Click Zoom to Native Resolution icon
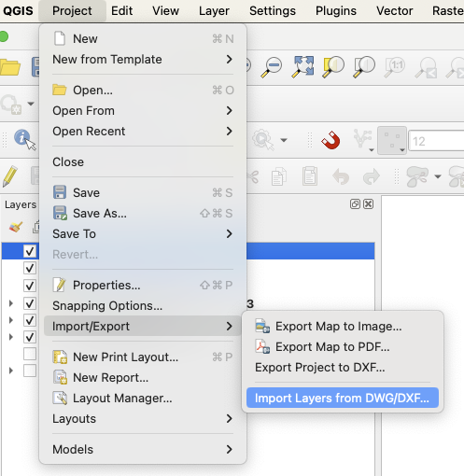Viewport: 464px width, 476px height. point(395,66)
